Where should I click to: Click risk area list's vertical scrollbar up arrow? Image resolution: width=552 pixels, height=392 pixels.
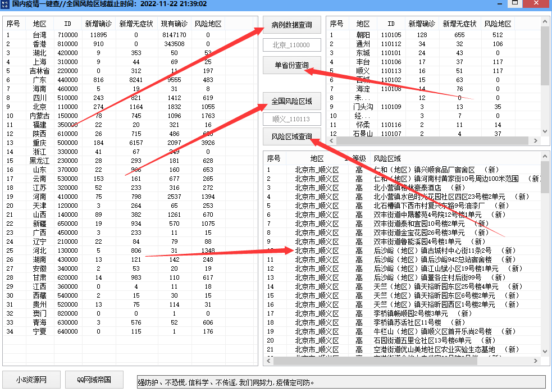pyautogui.click(x=545, y=156)
